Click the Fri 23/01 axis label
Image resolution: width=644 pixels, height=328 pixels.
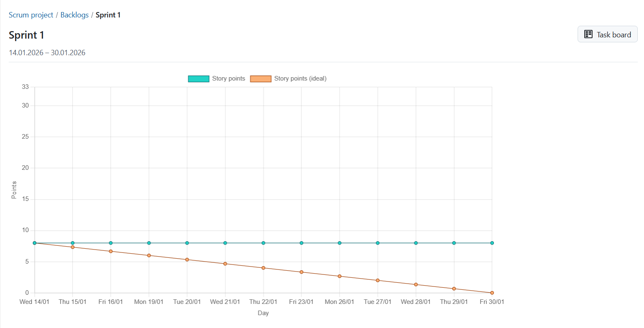[x=301, y=301]
